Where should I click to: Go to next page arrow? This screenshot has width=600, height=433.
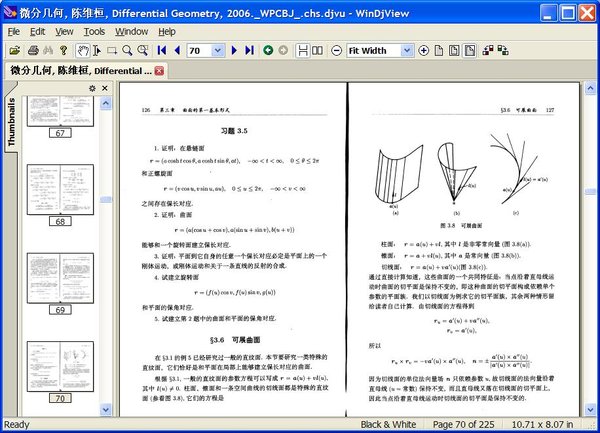[x=235, y=50]
